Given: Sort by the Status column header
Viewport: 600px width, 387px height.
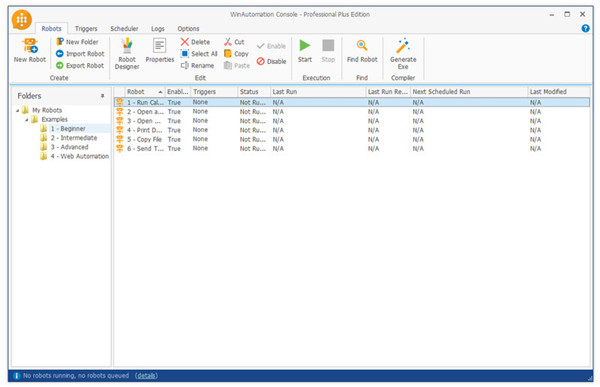Looking at the screenshot, I should [254, 91].
